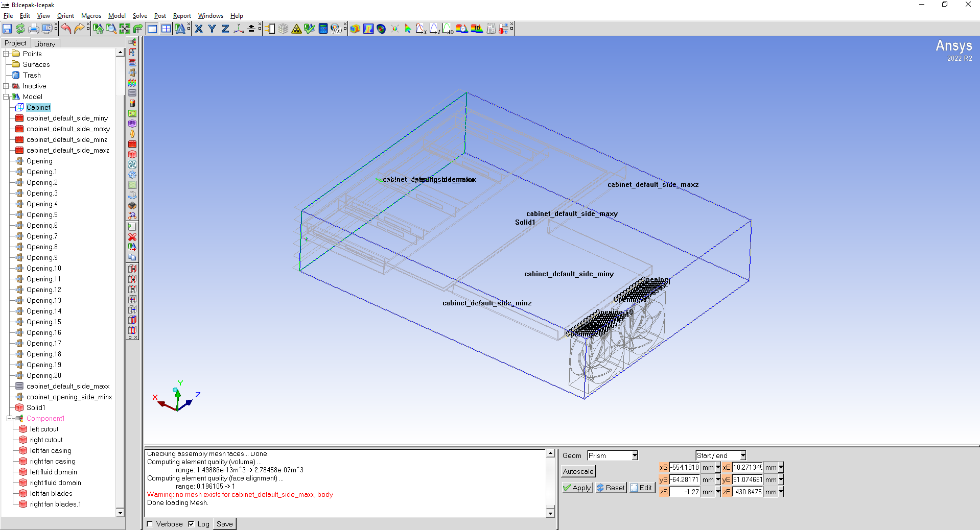Orient view along X axis
The width and height of the screenshot is (980, 530).
click(199, 29)
